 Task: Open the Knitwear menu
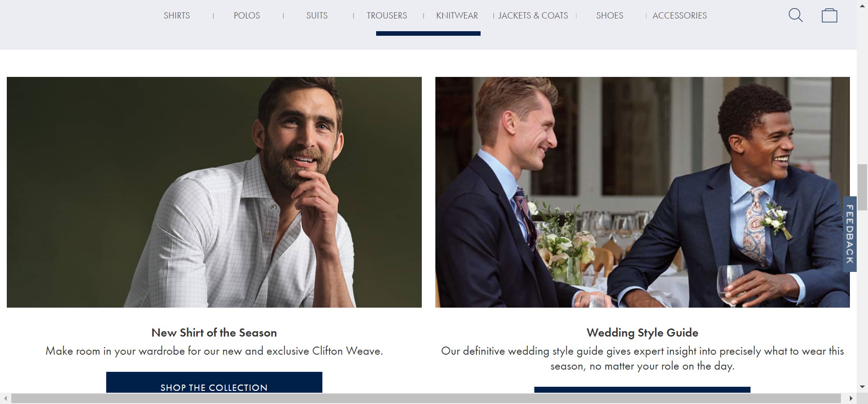tap(457, 15)
